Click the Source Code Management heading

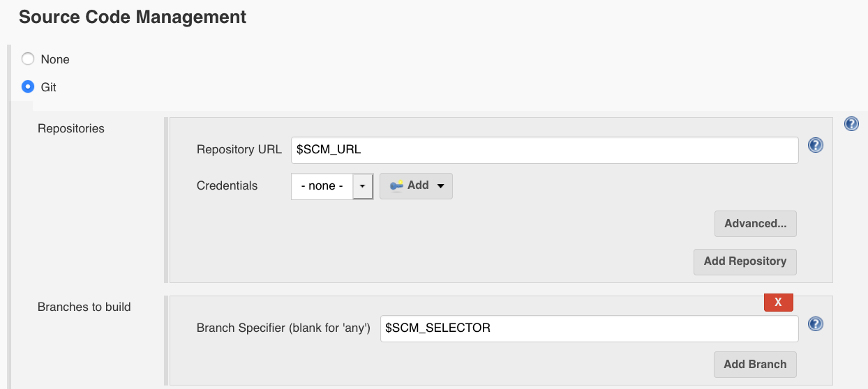[x=133, y=17]
